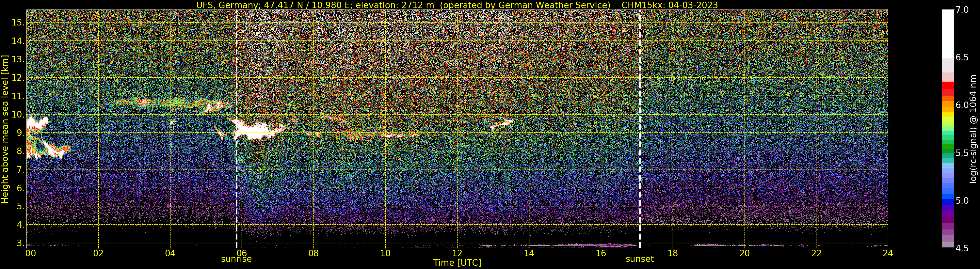Click the colorbar value "7.0"
980x269 pixels.
point(962,10)
